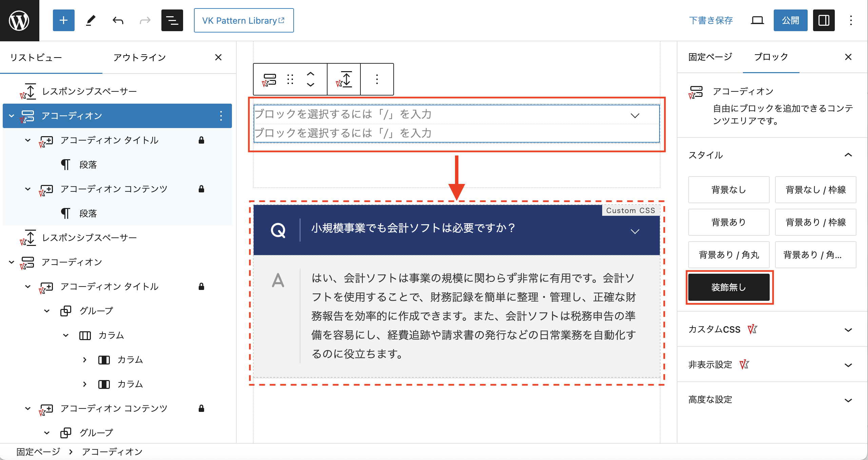Close the settings sidebar
Viewport: 868px width, 460px height.
tap(848, 57)
